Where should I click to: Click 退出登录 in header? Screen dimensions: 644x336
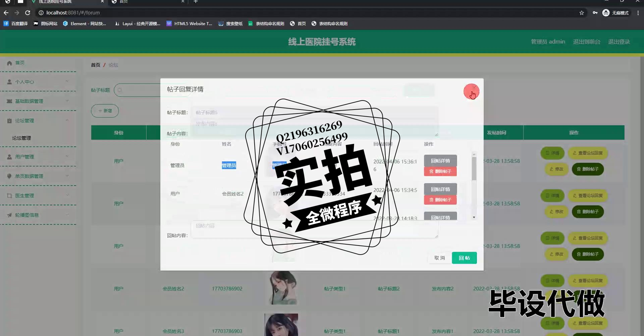(x=619, y=42)
